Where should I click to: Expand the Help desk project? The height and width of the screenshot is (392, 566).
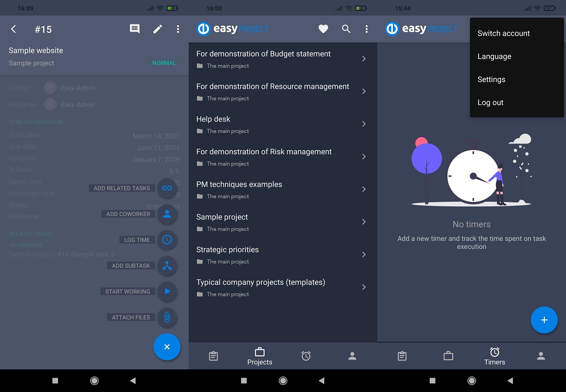point(364,124)
